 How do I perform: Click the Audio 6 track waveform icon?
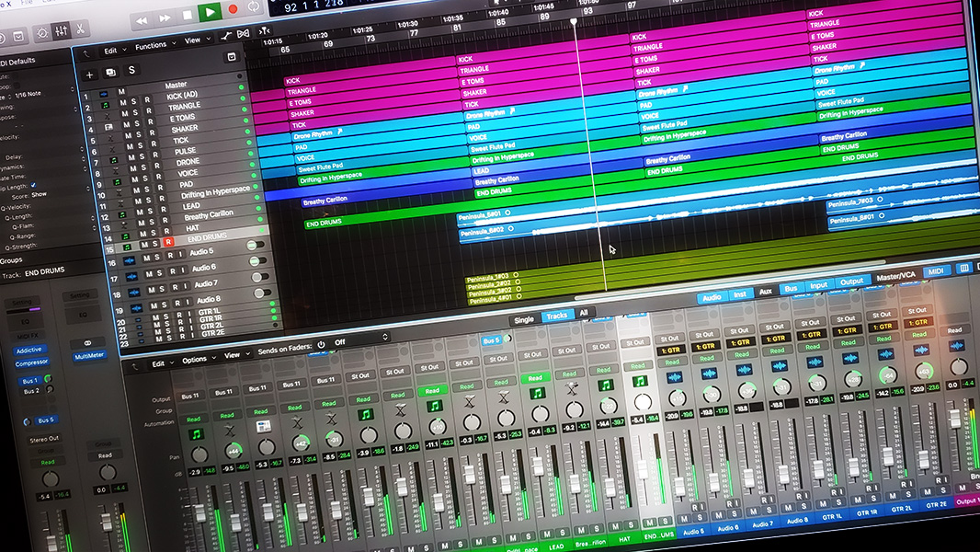(x=131, y=276)
